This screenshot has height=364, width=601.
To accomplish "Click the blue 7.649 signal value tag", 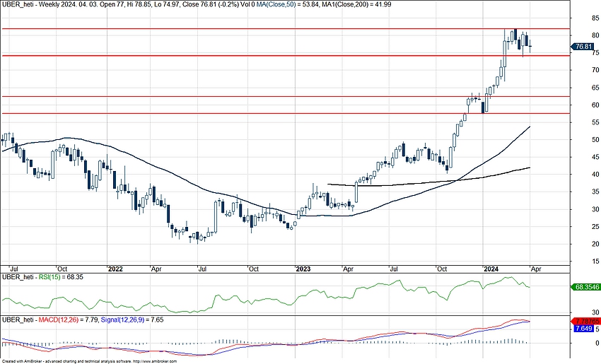I will 583,329.
